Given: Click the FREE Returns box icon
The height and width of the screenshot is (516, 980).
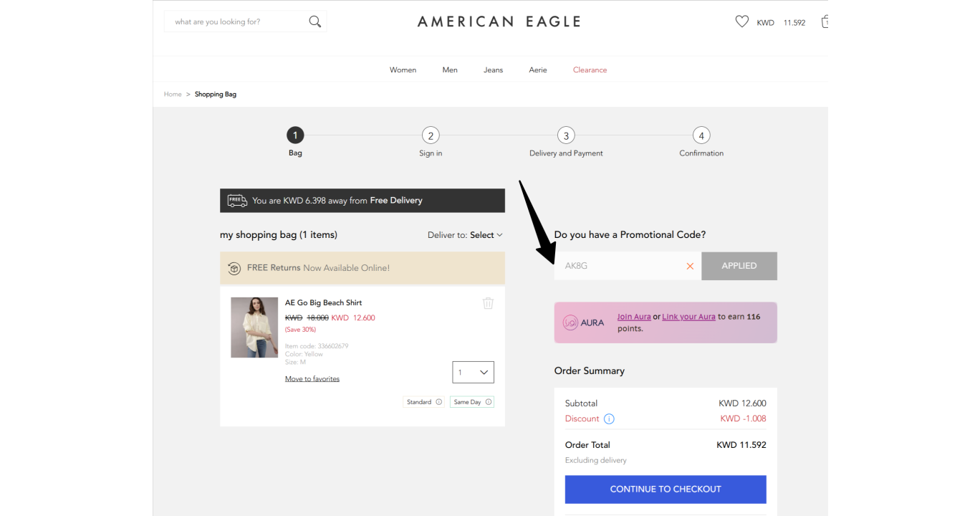Looking at the screenshot, I should [x=234, y=268].
